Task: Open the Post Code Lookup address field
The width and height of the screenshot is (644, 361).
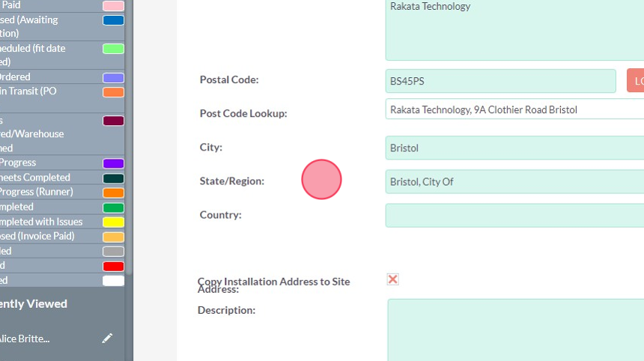Action: point(515,109)
